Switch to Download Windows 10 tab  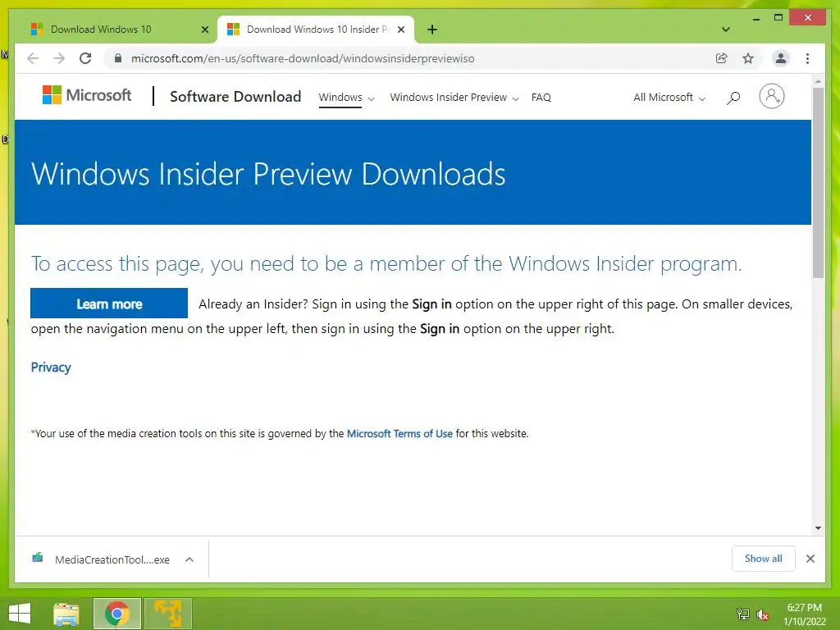(101, 30)
